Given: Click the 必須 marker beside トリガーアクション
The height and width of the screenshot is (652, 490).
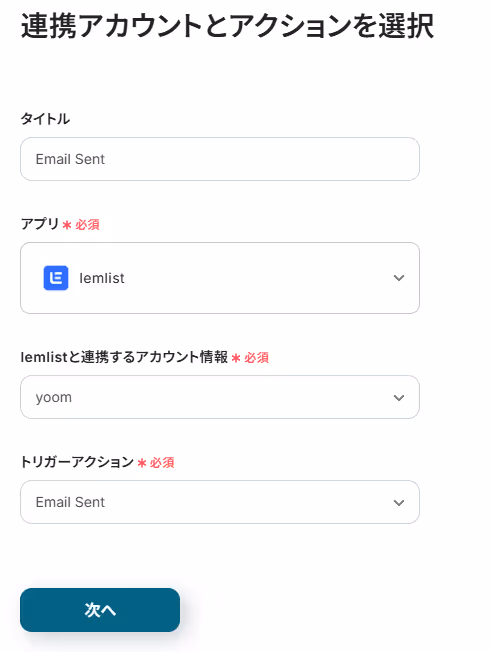Looking at the screenshot, I should click(x=162, y=462).
